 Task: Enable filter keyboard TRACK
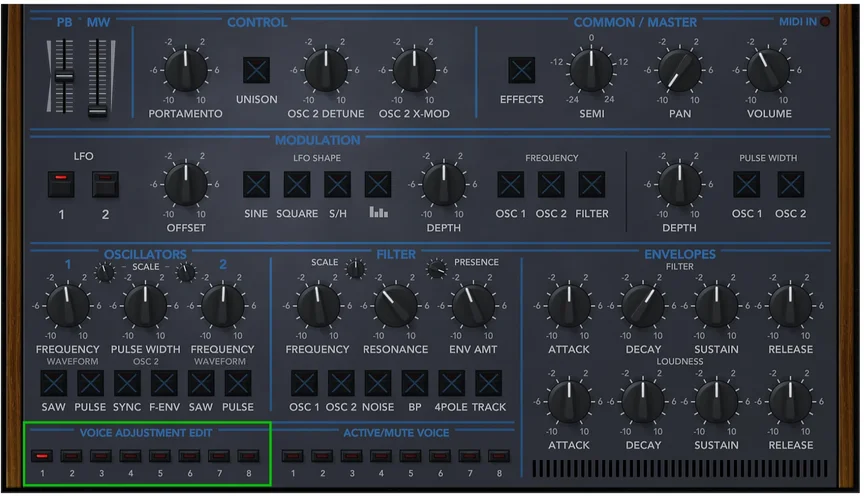point(488,383)
